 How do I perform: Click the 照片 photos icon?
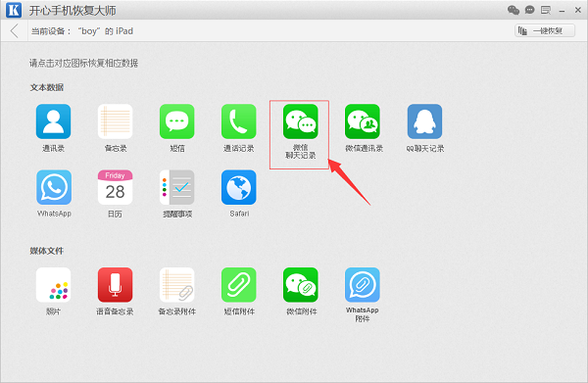(53, 285)
